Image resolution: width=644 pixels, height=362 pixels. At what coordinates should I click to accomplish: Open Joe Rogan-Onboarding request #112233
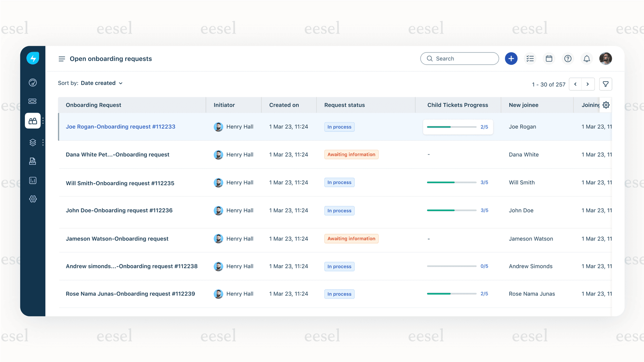click(120, 126)
